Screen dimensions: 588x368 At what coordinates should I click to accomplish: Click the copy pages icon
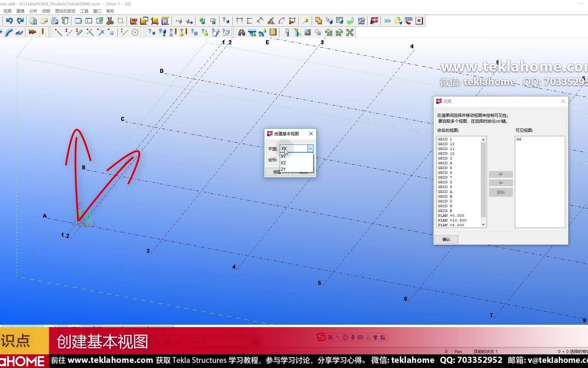[x=33, y=21]
